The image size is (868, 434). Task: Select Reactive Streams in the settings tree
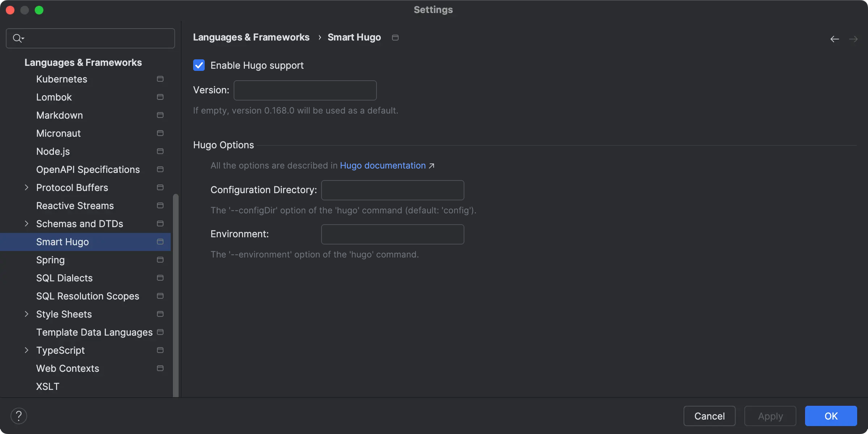click(x=85, y=205)
